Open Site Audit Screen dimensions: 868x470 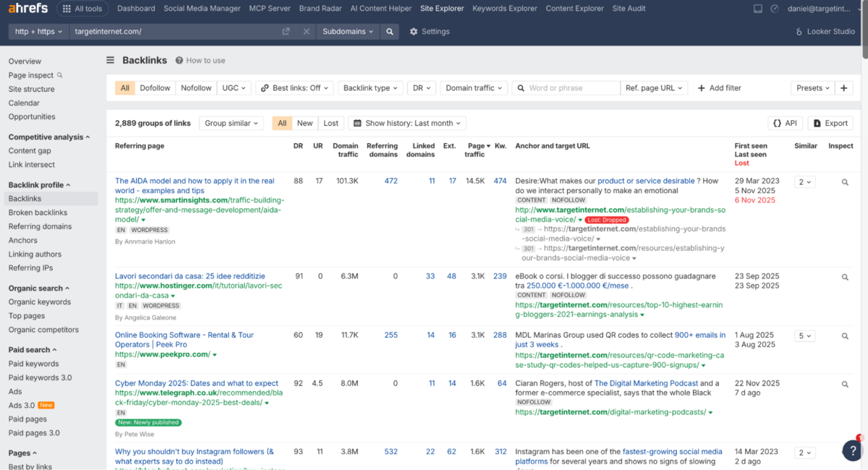tap(629, 9)
